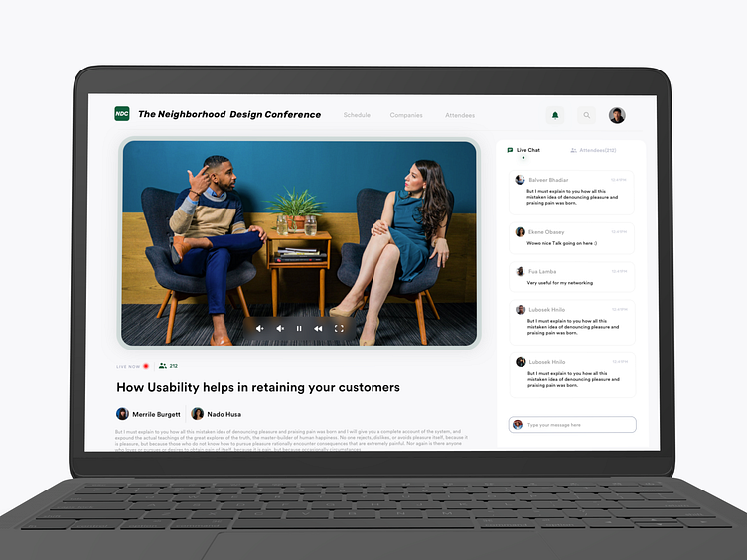Click the talk description paragraph
747x560 pixels.
[291, 440]
